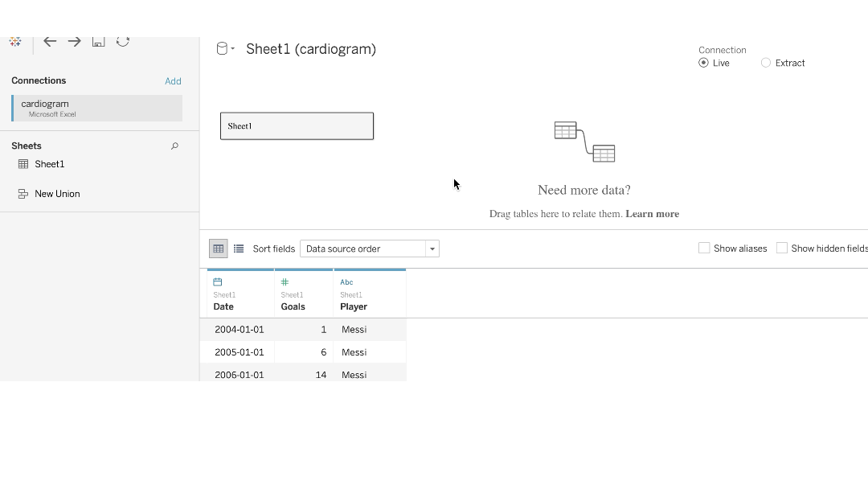This screenshot has width=868, height=489.
Task: Go back with the left arrow
Action: point(50,42)
